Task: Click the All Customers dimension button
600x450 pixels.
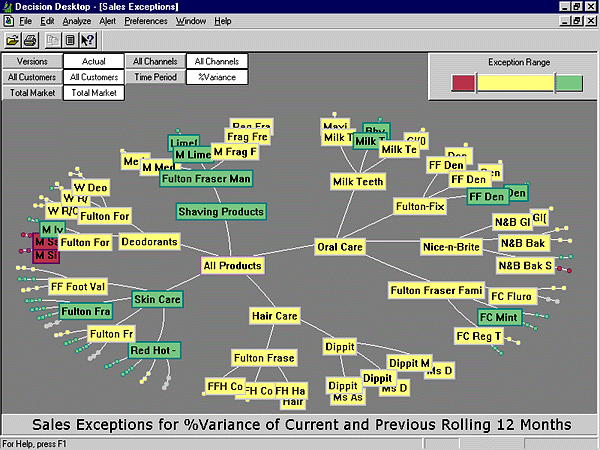Action: point(32,77)
